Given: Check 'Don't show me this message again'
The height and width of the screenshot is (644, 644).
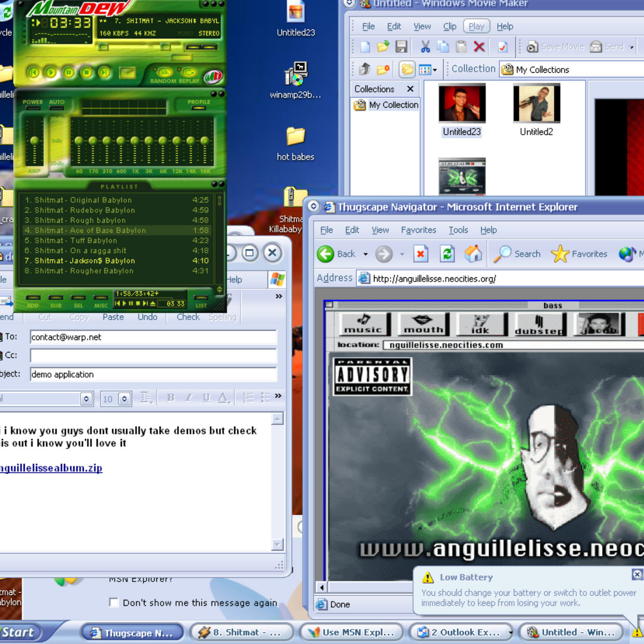Looking at the screenshot, I should (x=114, y=602).
